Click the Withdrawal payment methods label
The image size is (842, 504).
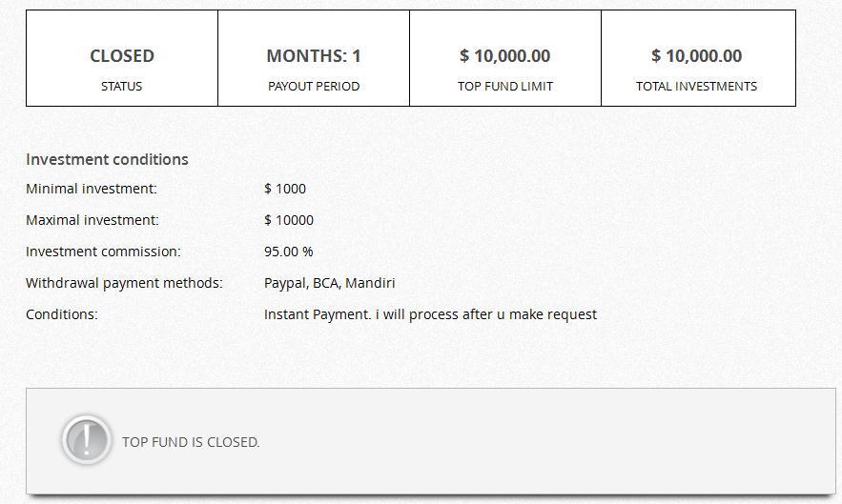click(x=124, y=283)
